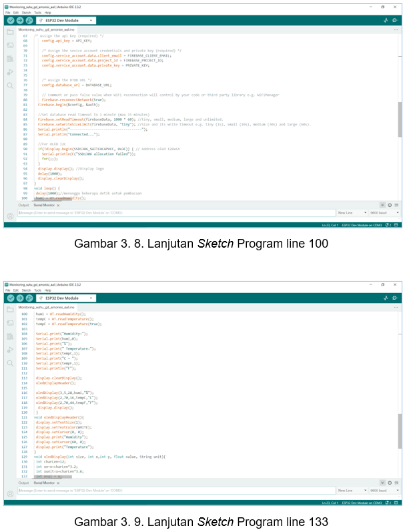Open ESP32 Dev Module board dropdown, Gambar 3.9 window

tap(66, 298)
